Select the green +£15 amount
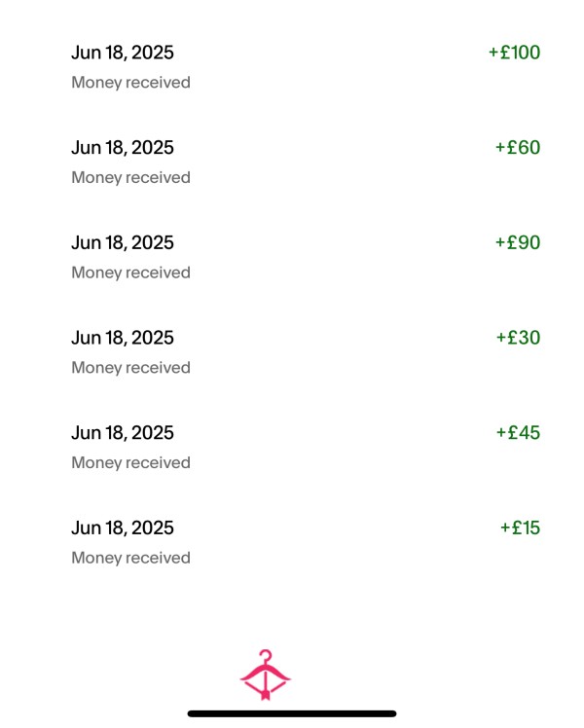Screen dimensions: 584x728 520,528
